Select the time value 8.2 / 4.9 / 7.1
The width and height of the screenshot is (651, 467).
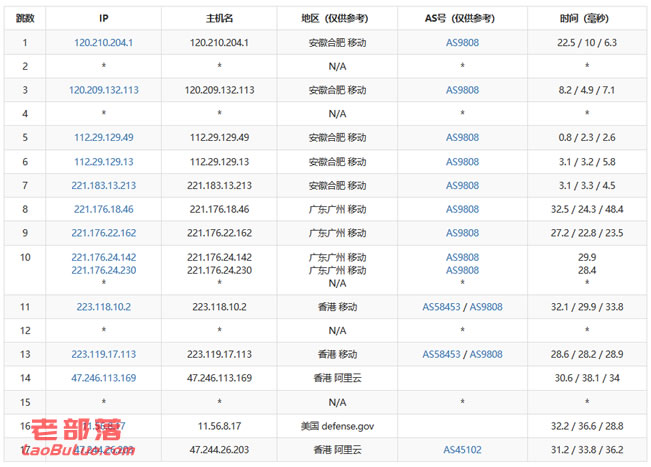pos(587,90)
